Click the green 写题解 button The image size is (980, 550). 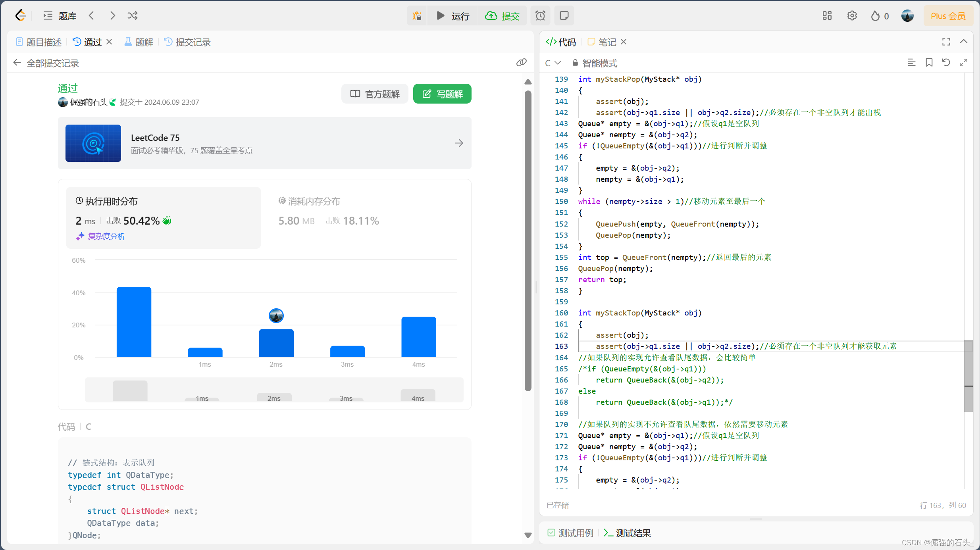pyautogui.click(x=442, y=94)
